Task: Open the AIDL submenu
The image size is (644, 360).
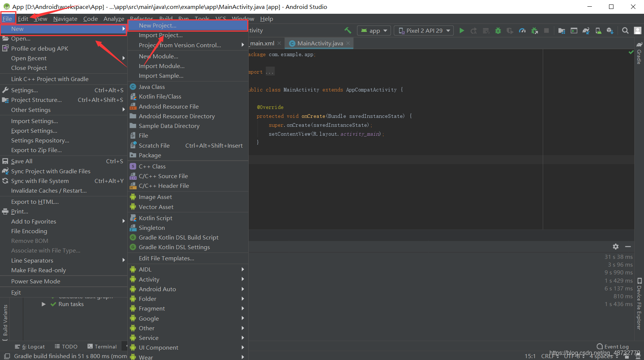Action: [188, 269]
